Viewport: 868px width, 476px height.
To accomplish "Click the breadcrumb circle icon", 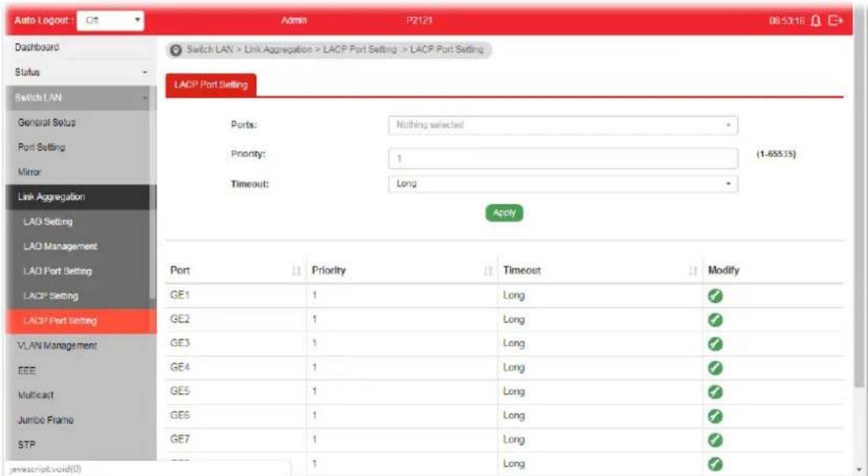I will pyautogui.click(x=176, y=50).
